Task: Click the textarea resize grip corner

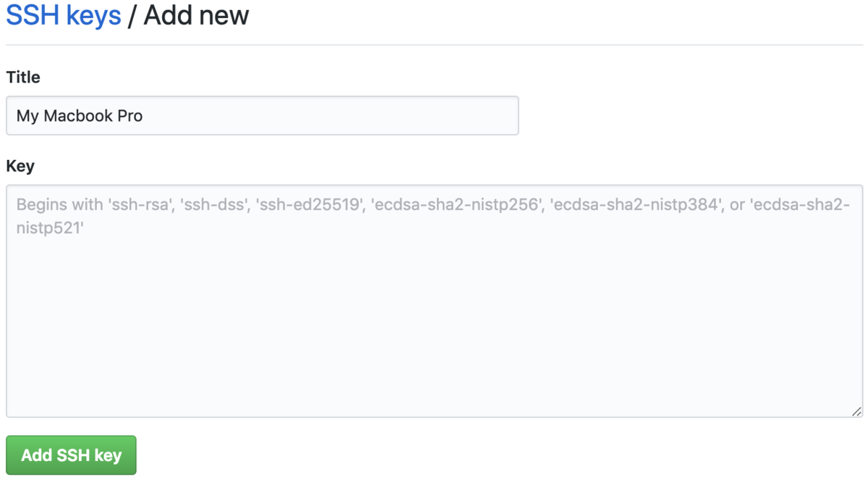Action: click(856, 411)
